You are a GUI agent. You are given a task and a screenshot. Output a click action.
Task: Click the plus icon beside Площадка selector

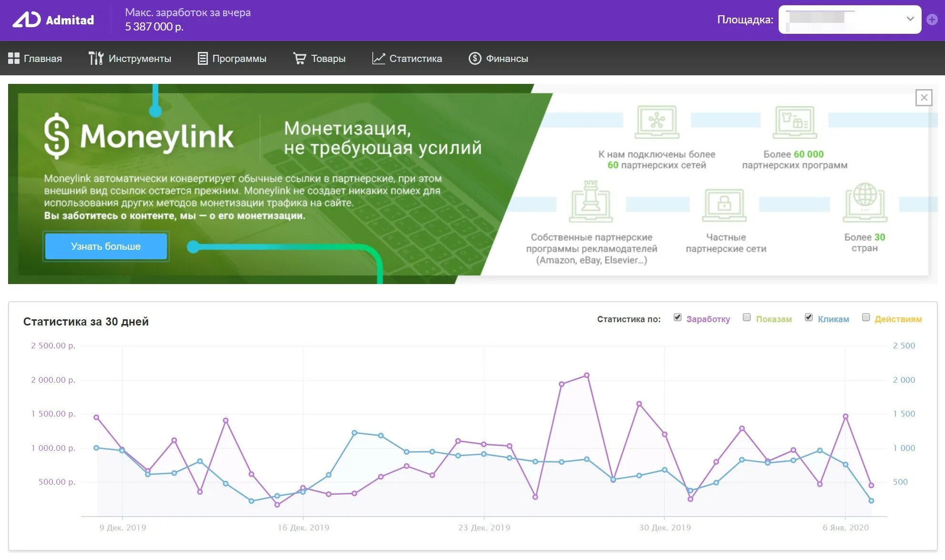pos(932,20)
